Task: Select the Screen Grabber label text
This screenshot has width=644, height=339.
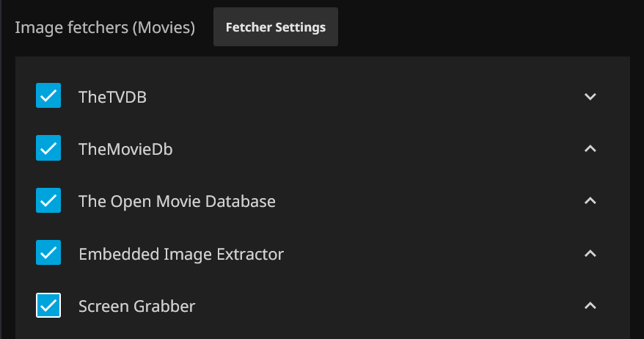Action: click(136, 306)
